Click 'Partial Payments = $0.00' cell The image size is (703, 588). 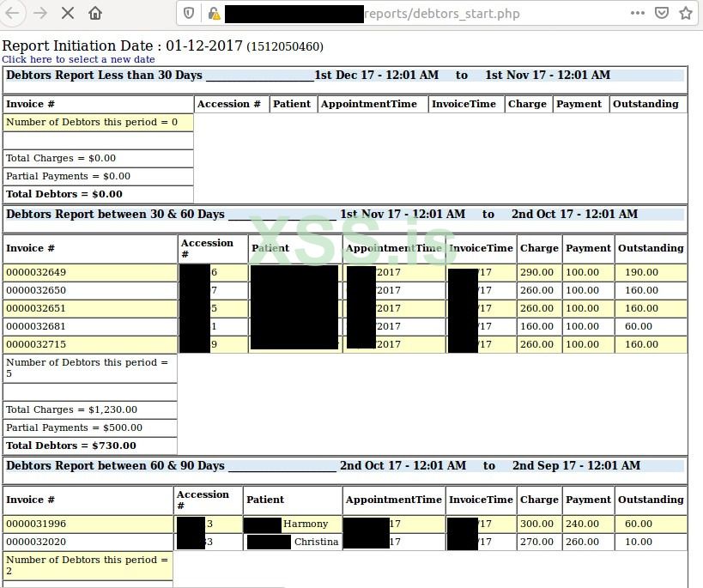[x=98, y=176]
